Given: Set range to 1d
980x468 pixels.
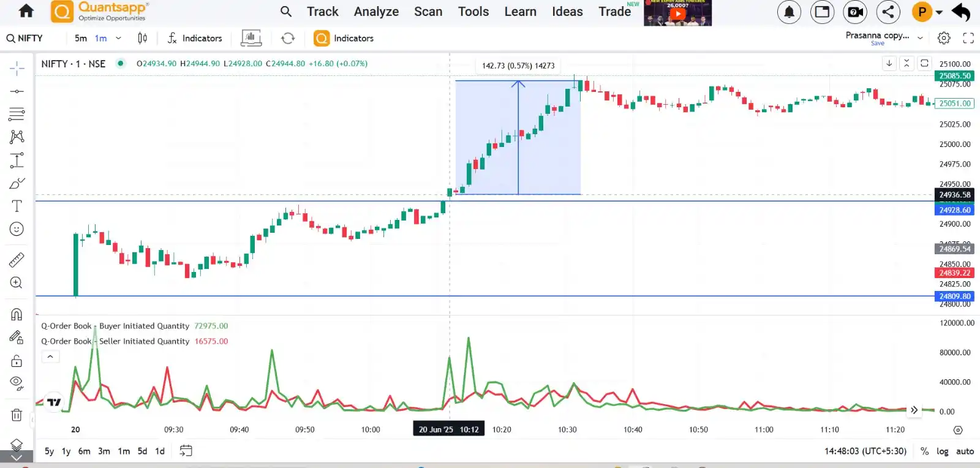Looking at the screenshot, I should (x=160, y=451).
